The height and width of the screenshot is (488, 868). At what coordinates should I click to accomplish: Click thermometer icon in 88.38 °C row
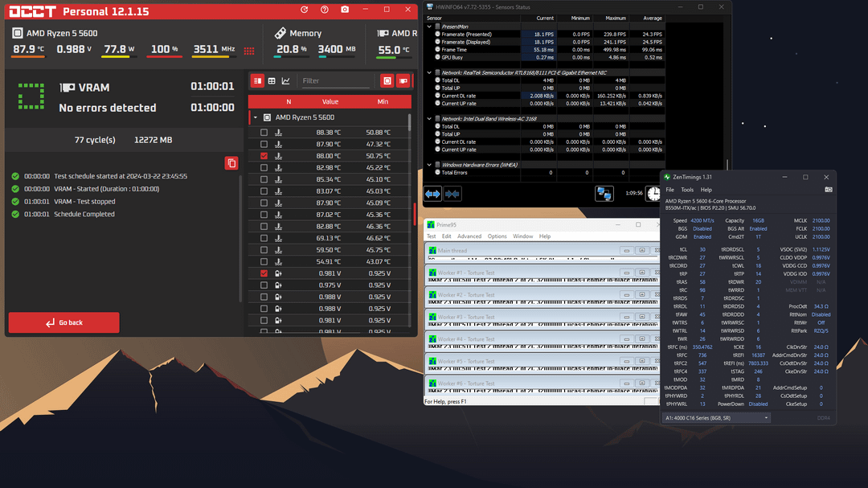click(x=278, y=133)
